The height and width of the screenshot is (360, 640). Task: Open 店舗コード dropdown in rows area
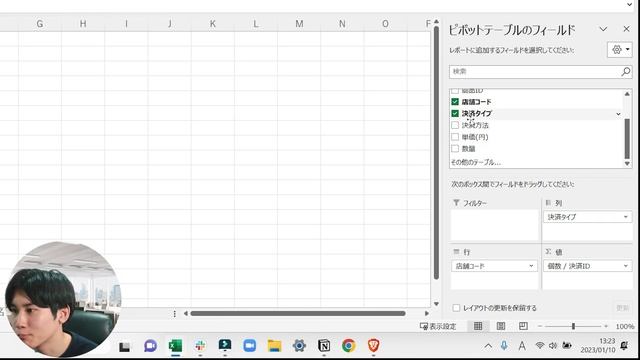tap(531, 266)
